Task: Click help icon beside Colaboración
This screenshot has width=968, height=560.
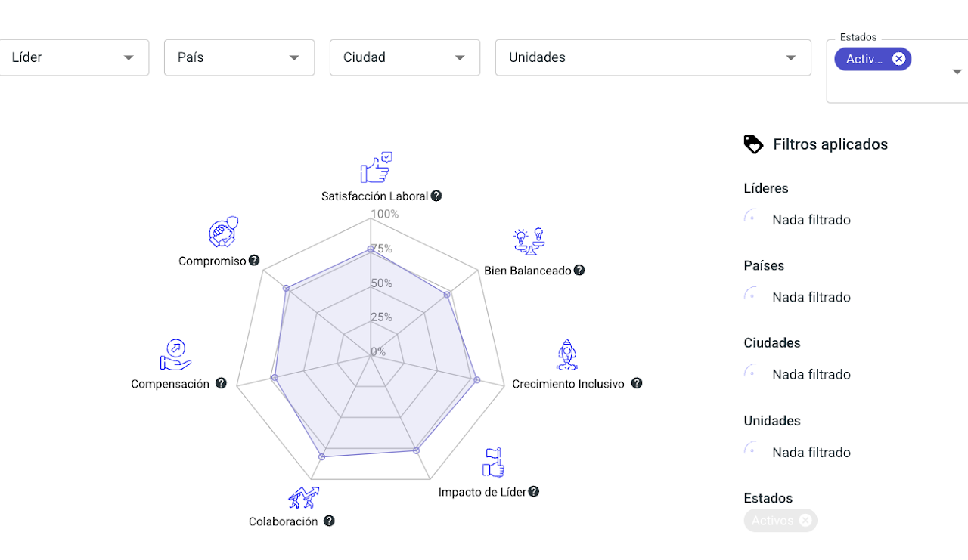Action: point(329,521)
